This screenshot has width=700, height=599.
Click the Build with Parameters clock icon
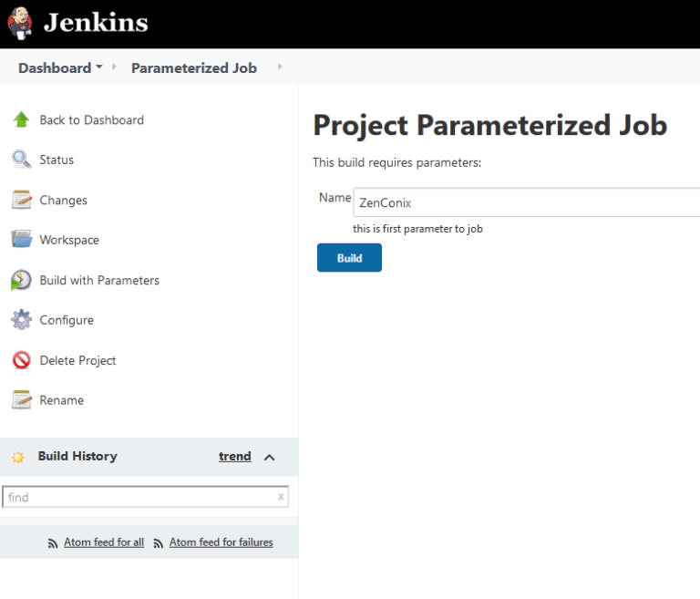coord(21,280)
